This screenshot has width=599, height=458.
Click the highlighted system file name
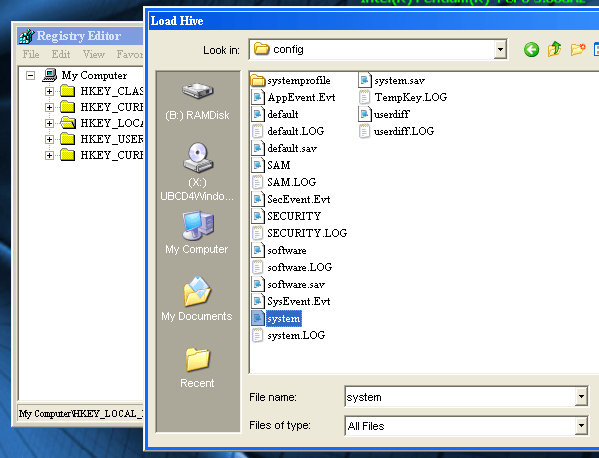tap(284, 319)
